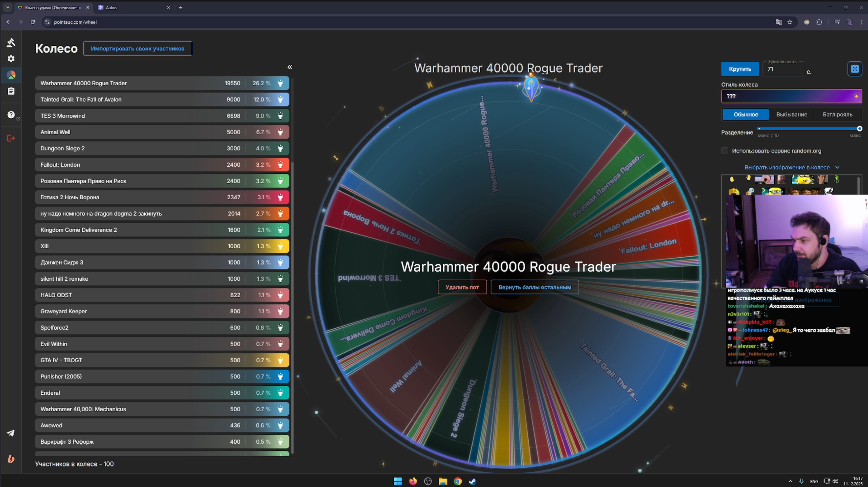
Task: Open the auction gavel icon in sidebar
Action: coord(11,42)
